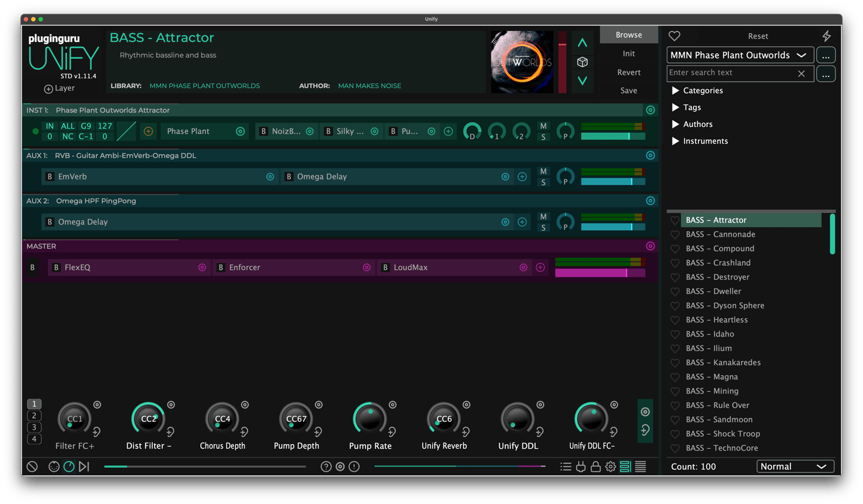Screen dimensions: 863x504
Task: Solo the INST 1 layer
Action: (543, 137)
